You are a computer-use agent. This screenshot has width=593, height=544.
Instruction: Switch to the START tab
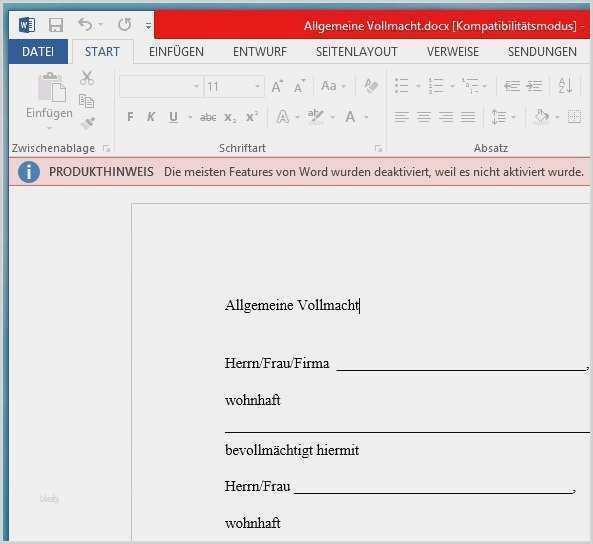(x=102, y=51)
